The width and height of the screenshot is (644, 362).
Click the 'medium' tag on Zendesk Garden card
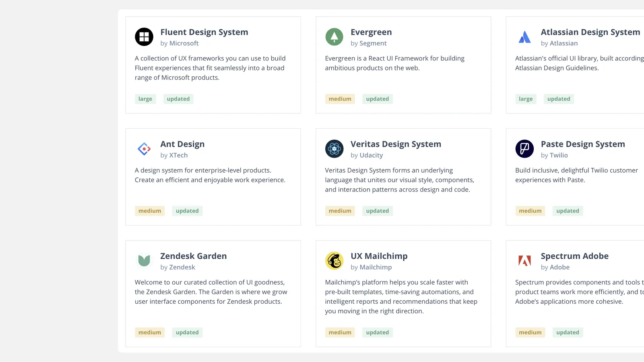[150, 332]
